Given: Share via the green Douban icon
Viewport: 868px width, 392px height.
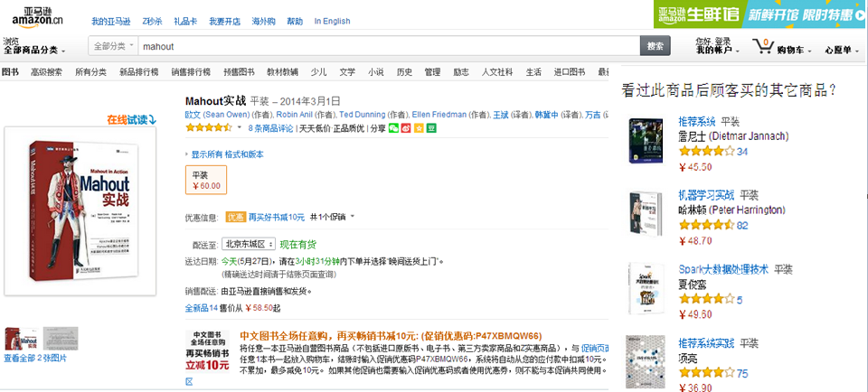Looking at the screenshot, I should [431, 128].
